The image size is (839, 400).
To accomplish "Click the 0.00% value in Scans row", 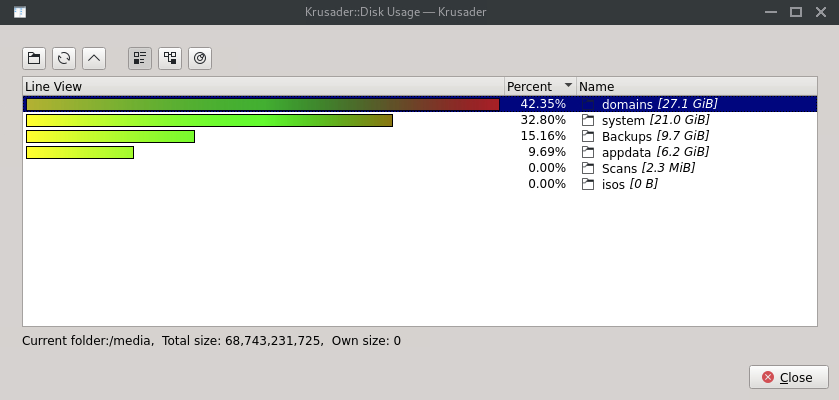I will pos(547,168).
